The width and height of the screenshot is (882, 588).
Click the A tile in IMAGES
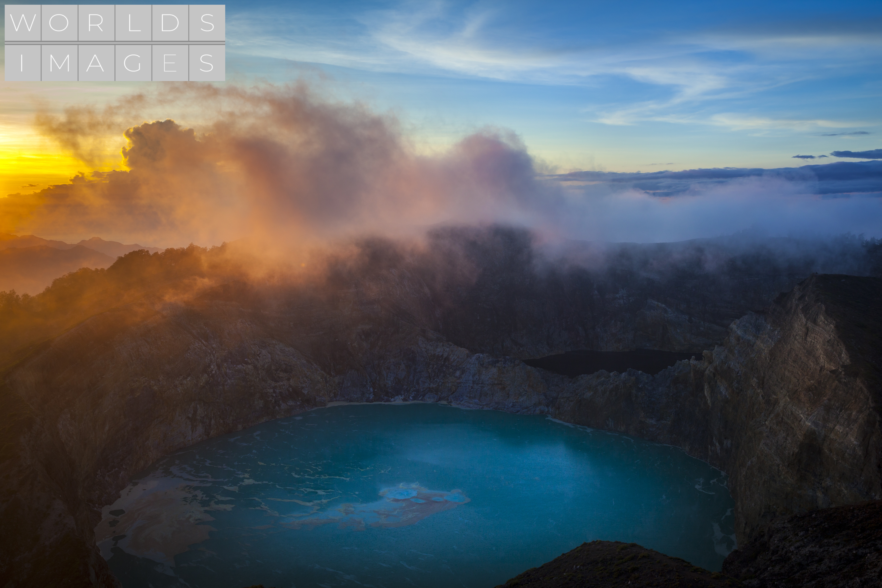(96, 63)
